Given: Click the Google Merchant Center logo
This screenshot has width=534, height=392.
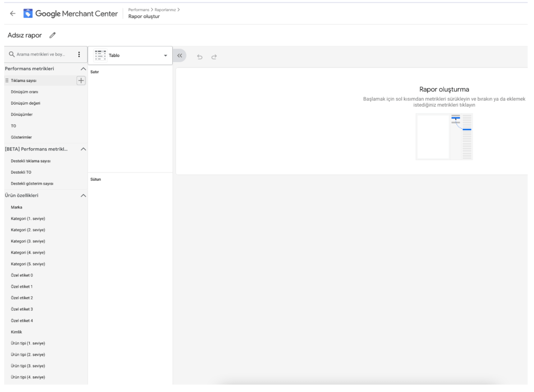Looking at the screenshot, I should coord(71,13).
